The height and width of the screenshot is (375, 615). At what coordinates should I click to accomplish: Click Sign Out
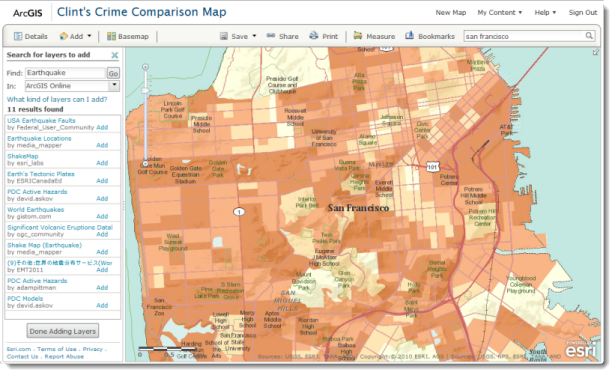point(583,13)
